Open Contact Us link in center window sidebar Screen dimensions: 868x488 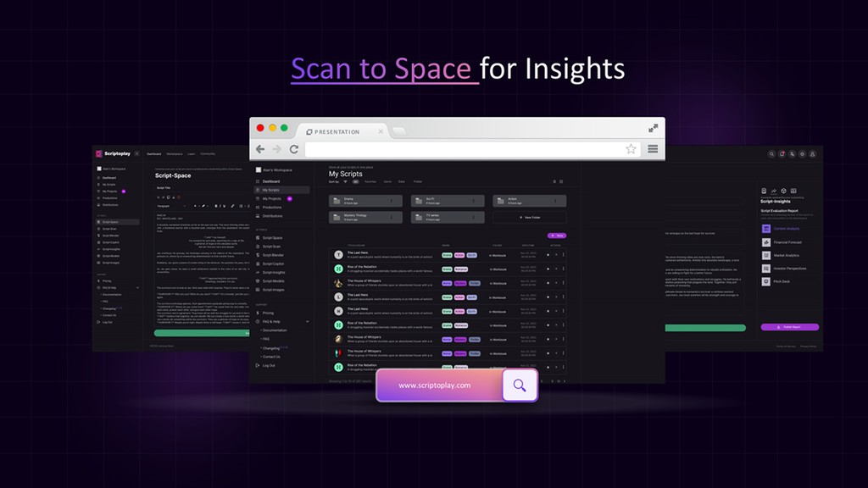(271, 357)
